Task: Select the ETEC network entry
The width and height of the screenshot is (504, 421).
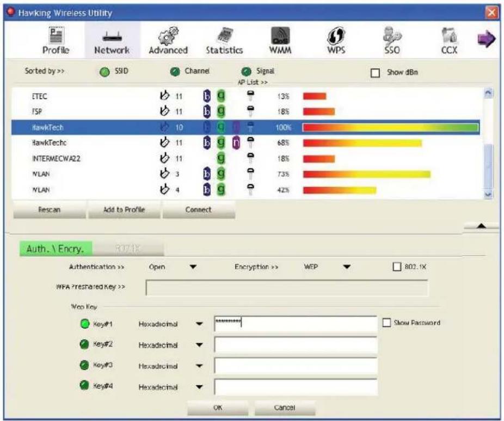Action: 246,96
